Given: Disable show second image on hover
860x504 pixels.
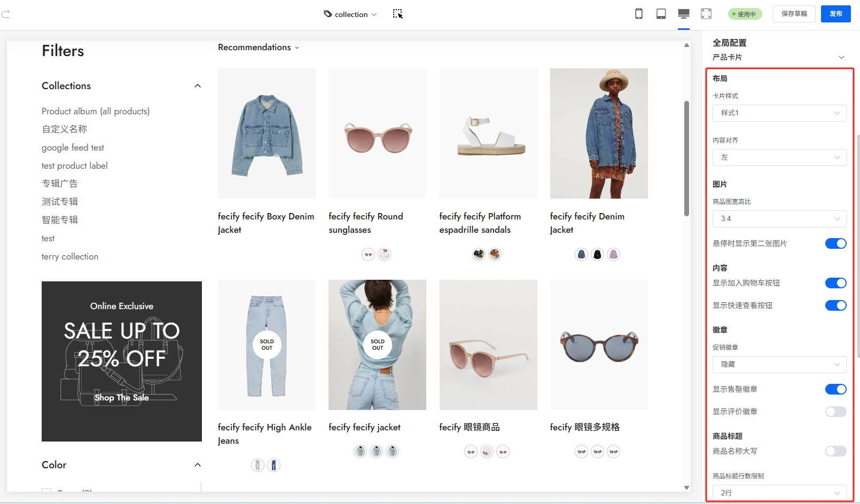Looking at the screenshot, I should [x=835, y=243].
